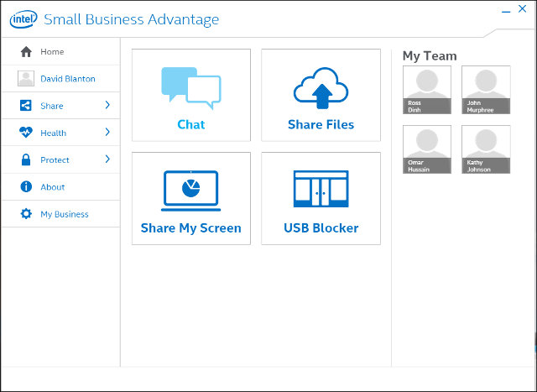
Task: Expand the Health submenu arrow
Action: click(x=107, y=133)
